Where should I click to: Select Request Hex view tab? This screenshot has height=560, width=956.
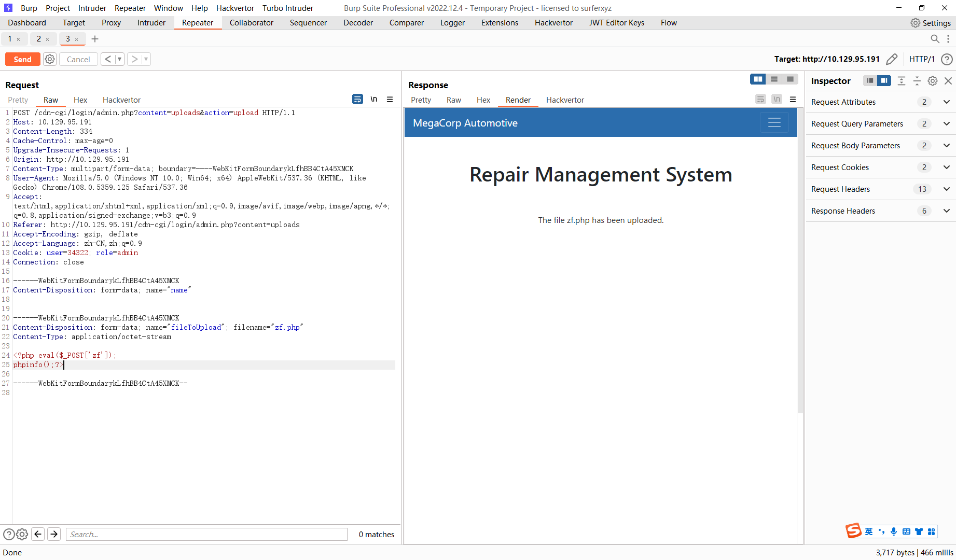[80, 100]
